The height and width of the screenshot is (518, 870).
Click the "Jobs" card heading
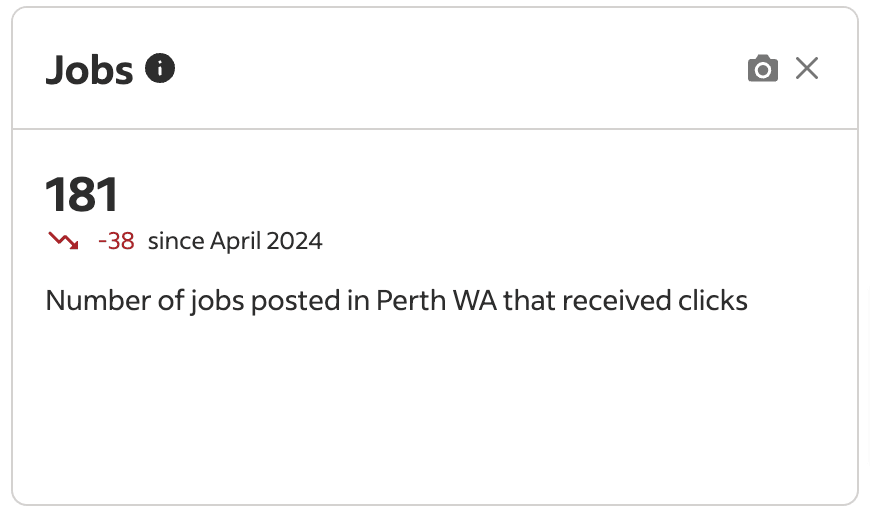coord(89,70)
